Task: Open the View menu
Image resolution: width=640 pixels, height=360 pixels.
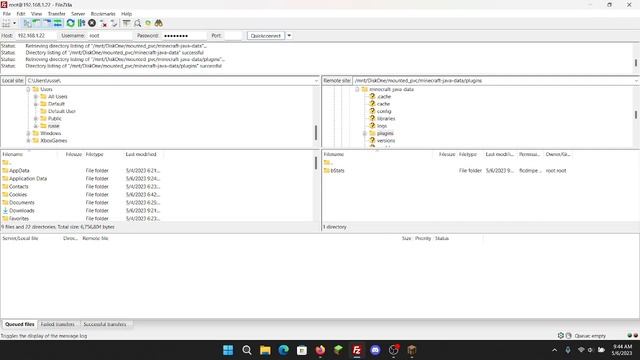Action: (x=36, y=13)
